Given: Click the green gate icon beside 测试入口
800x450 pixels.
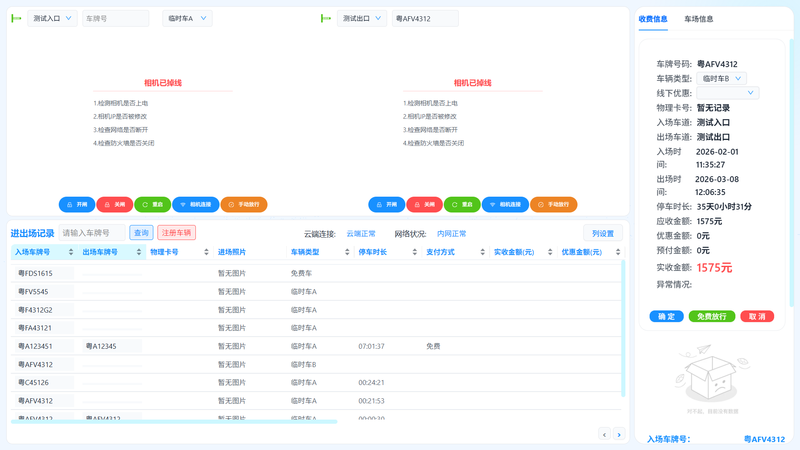Looking at the screenshot, I should pos(16,18).
